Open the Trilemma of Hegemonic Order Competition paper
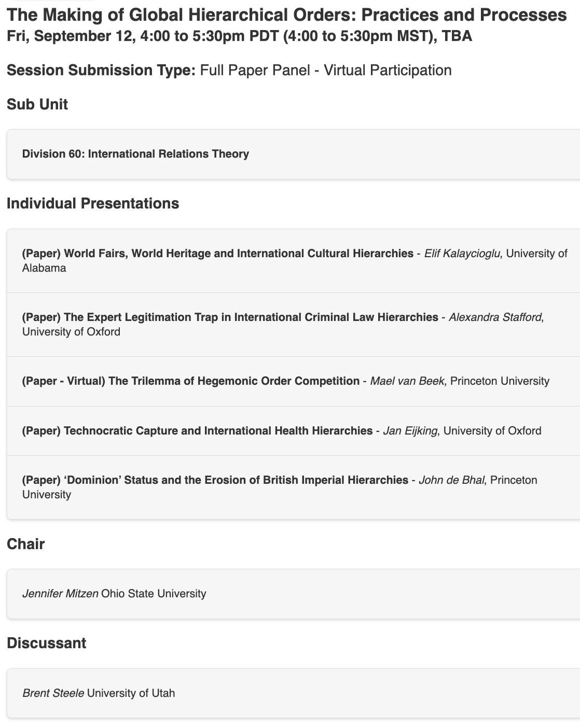 [190, 381]
